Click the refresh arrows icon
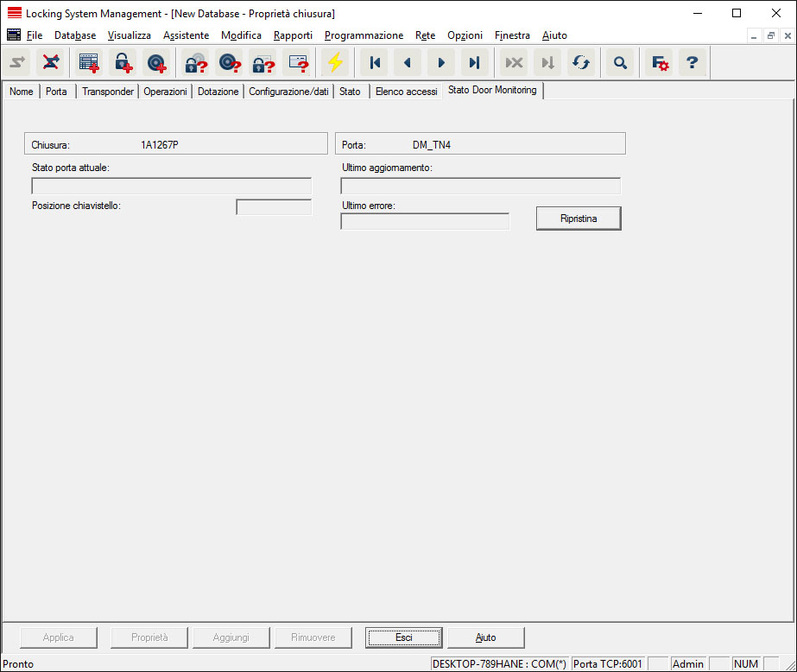Screen dimensions: 797x672 581,62
